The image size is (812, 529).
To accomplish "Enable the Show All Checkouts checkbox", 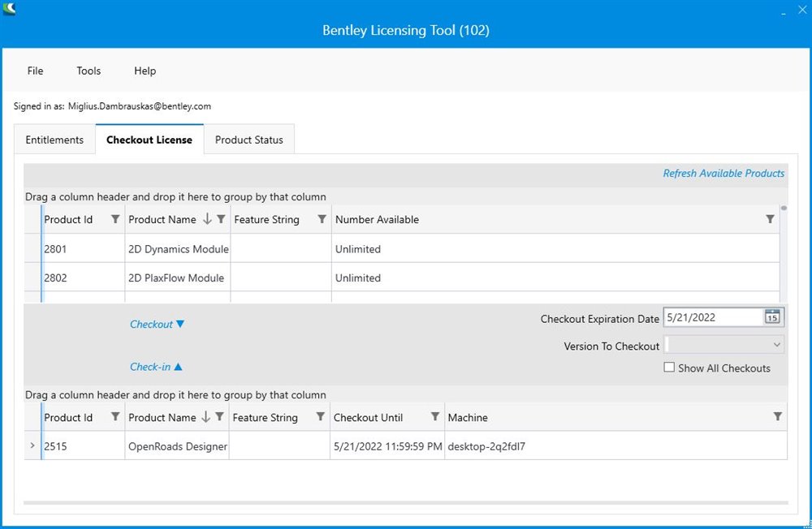I will [x=669, y=368].
